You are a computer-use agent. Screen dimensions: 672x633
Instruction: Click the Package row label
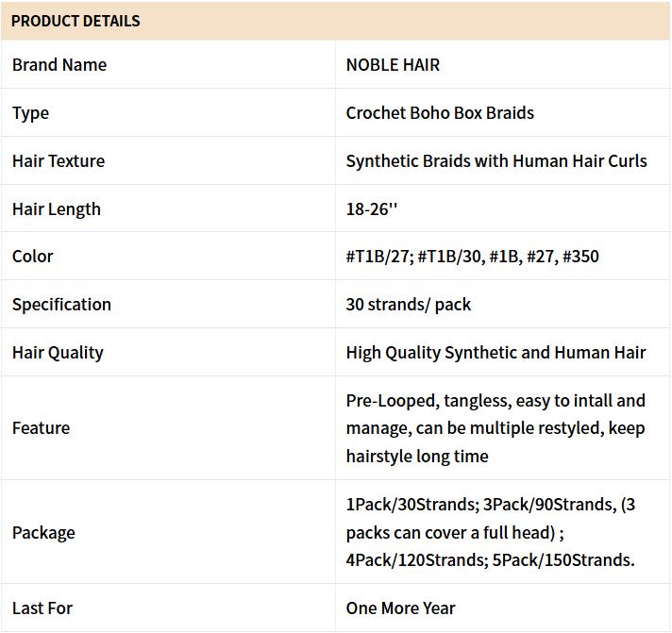(43, 533)
